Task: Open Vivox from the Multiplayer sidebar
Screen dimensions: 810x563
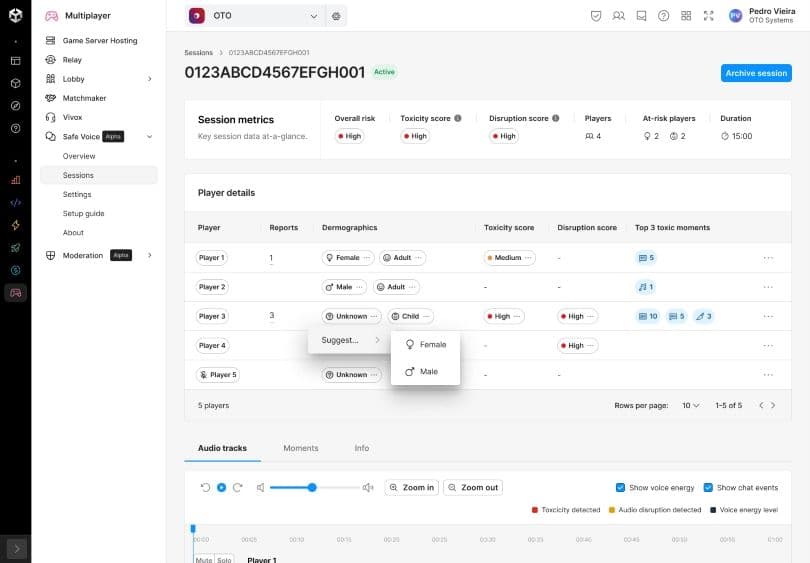Action: 72,117
